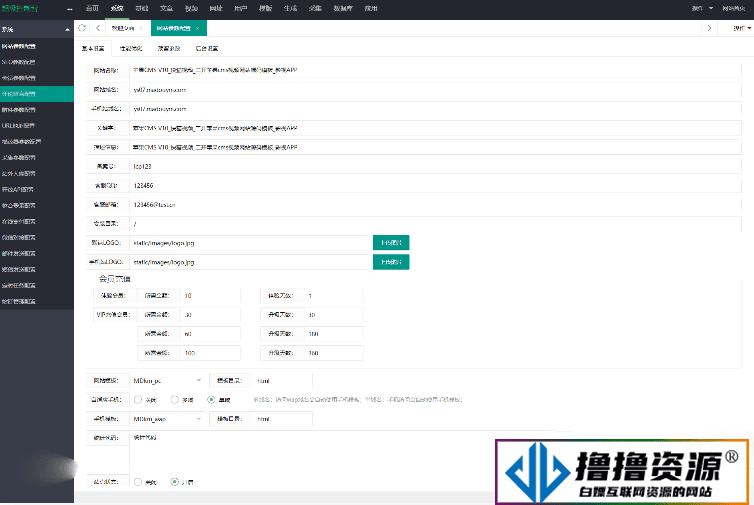The width and height of the screenshot is (754, 505).
Task: Open 首页 in the top menu
Action: click(92, 9)
